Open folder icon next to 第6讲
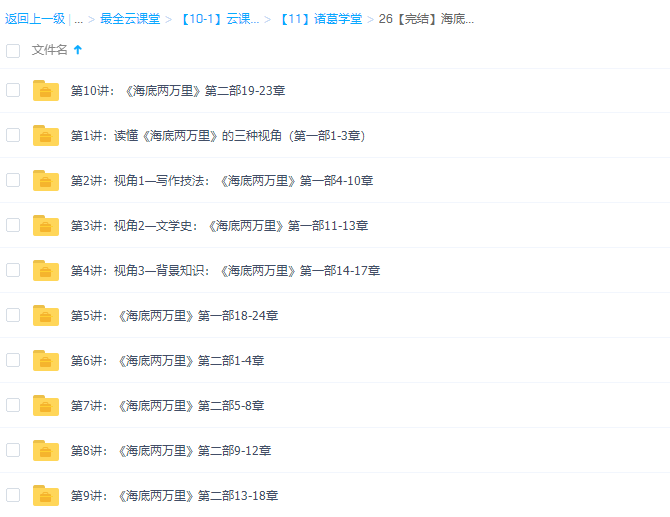The height and width of the screenshot is (517, 670). pyautogui.click(x=46, y=361)
